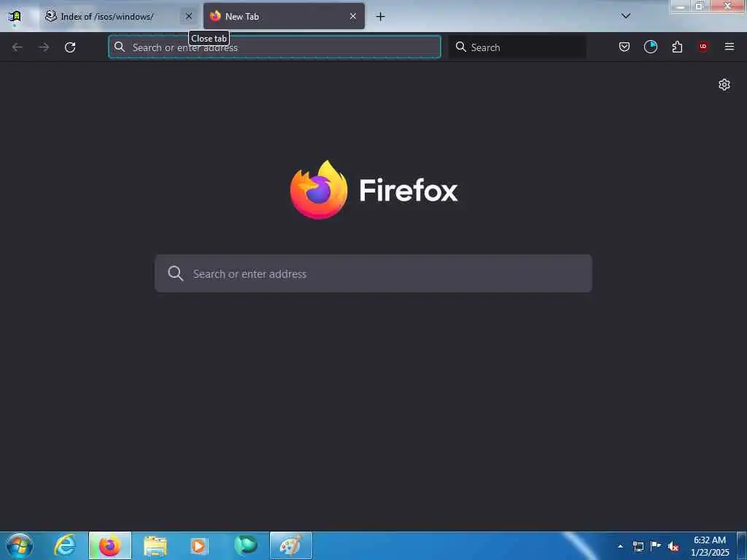Close the New Tab tab
Image resolution: width=747 pixels, height=560 pixels.
point(353,16)
